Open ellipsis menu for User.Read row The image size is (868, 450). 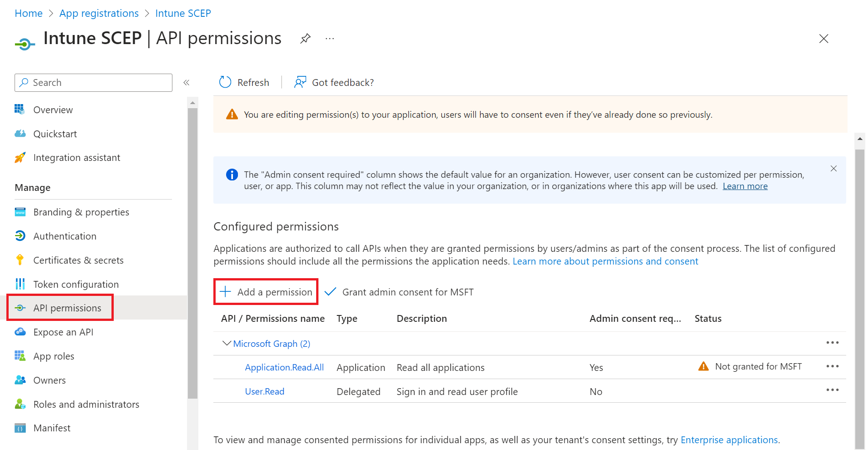coord(833,390)
